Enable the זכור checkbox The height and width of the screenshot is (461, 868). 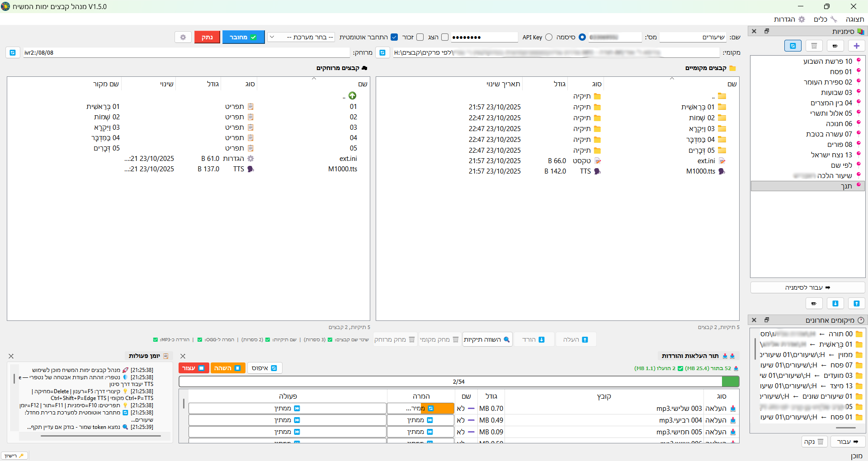pyautogui.click(x=420, y=37)
